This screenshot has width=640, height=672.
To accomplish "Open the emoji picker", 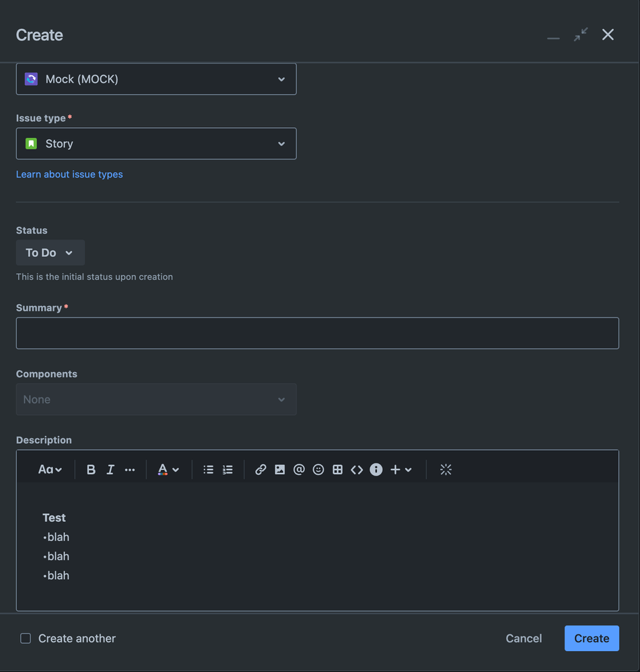I will (x=318, y=470).
